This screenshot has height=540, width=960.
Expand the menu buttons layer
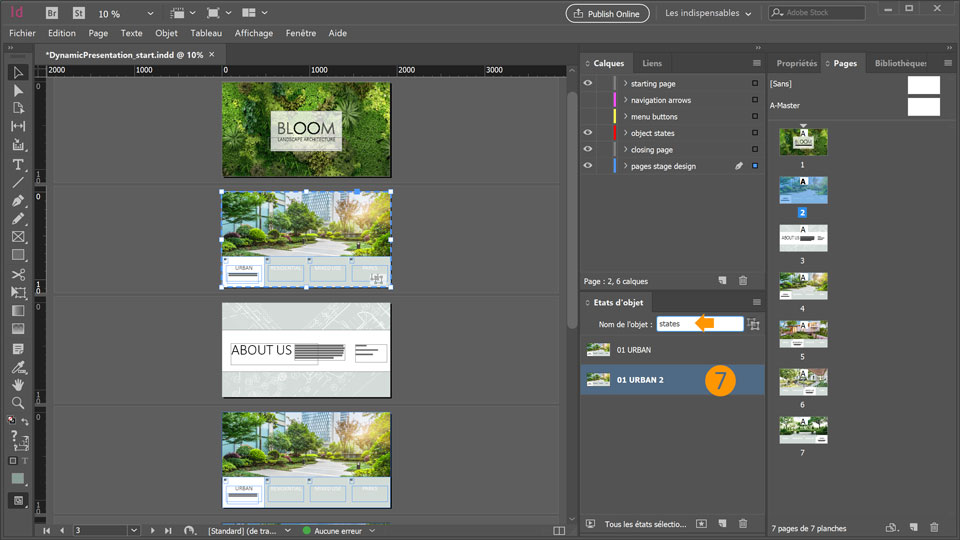pyautogui.click(x=625, y=116)
